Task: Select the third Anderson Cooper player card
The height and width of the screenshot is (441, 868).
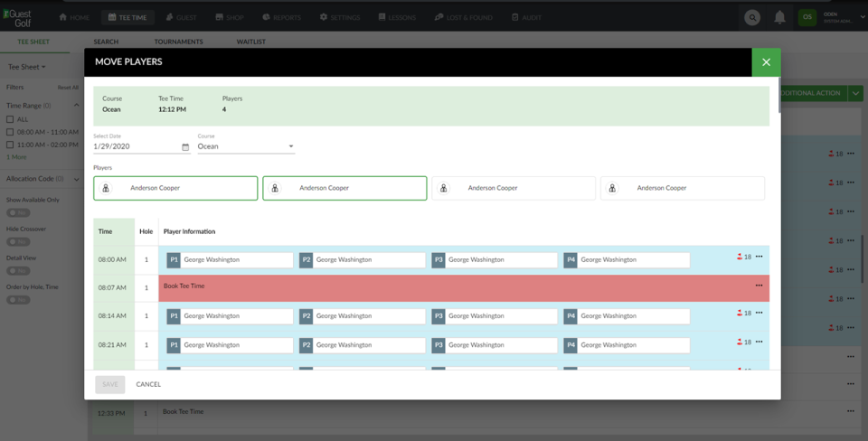Action: 514,188
